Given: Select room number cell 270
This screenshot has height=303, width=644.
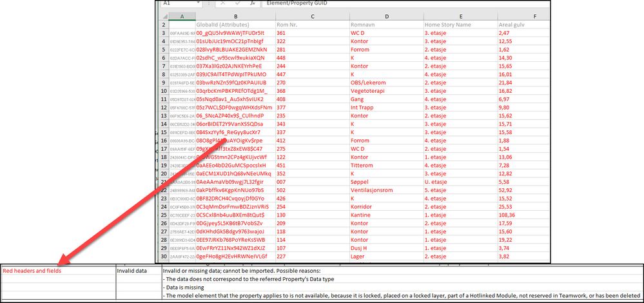Looking at the screenshot, I should pyautogui.click(x=313, y=83).
